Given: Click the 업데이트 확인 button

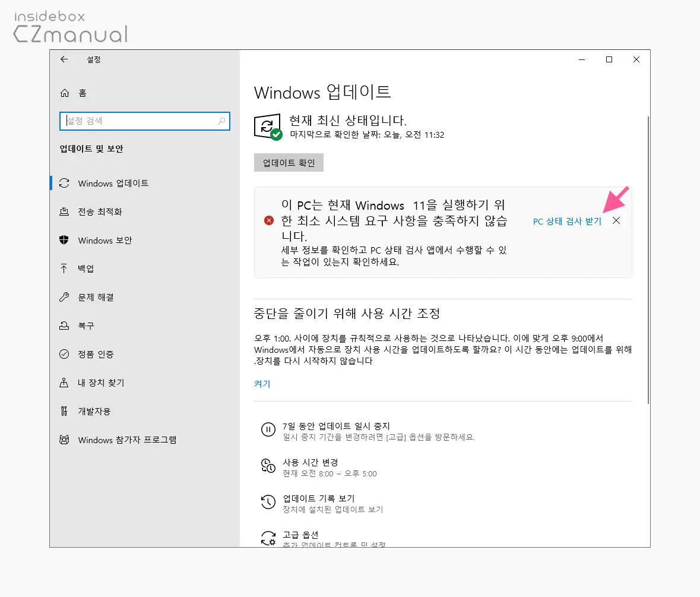Looking at the screenshot, I should (x=289, y=163).
